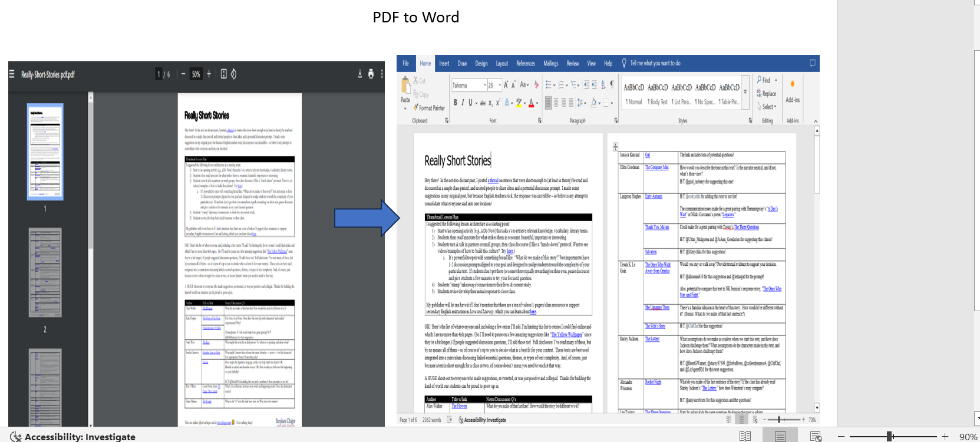This screenshot has width=980, height=442.
Task: Toggle Bold formatting
Action: (x=455, y=103)
